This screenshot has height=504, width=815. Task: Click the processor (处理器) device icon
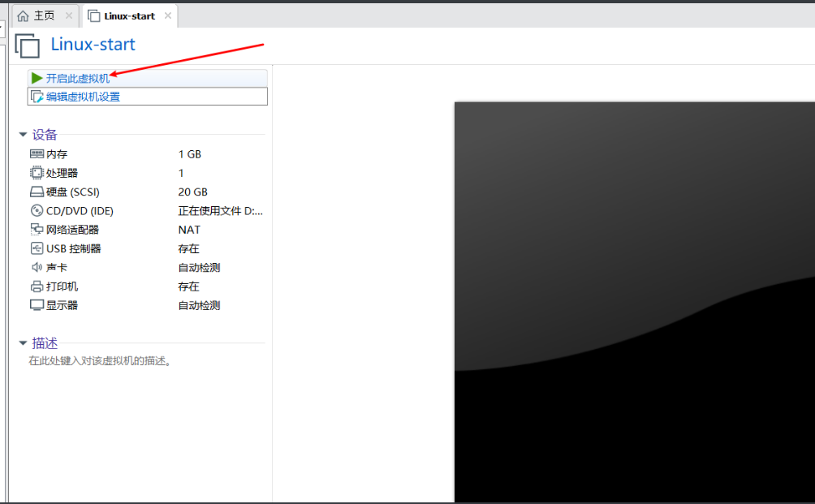click(37, 173)
